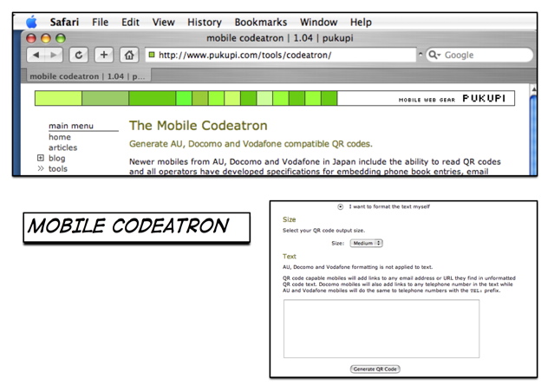Expand the blog menu plus icon

pos(41,158)
